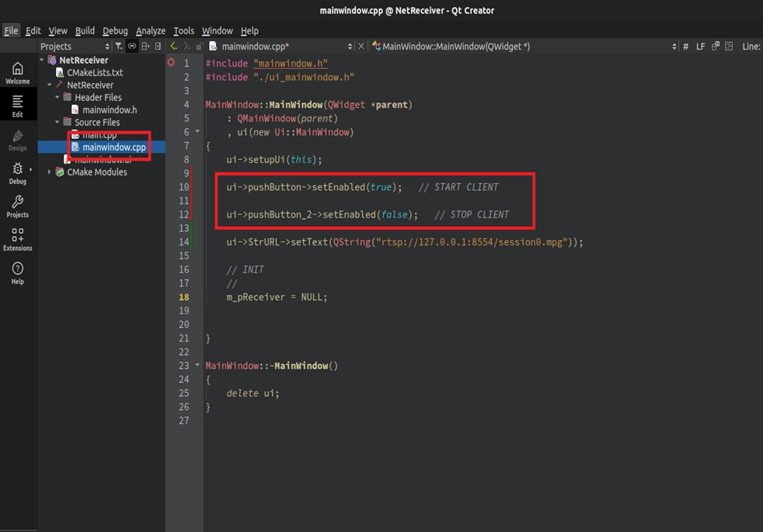This screenshot has width=763, height=532.
Task: Click the rtsp URL string on line 14
Action: (x=472, y=242)
